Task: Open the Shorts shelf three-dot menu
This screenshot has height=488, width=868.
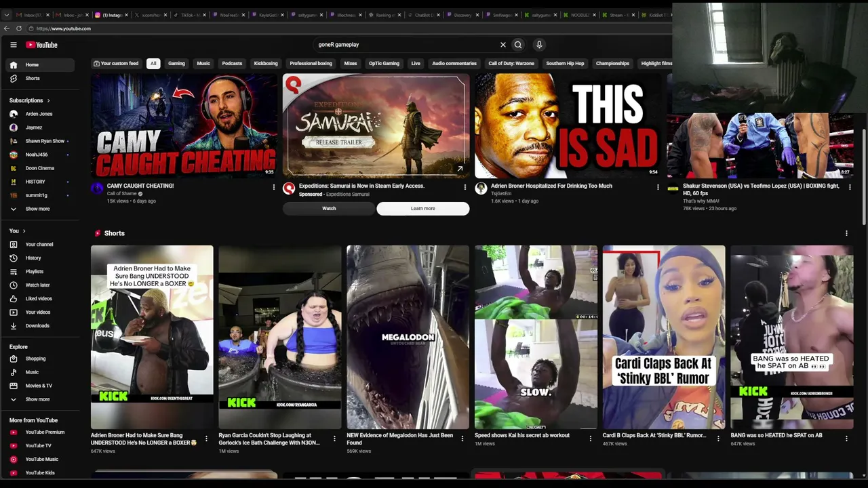Action: pos(846,233)
